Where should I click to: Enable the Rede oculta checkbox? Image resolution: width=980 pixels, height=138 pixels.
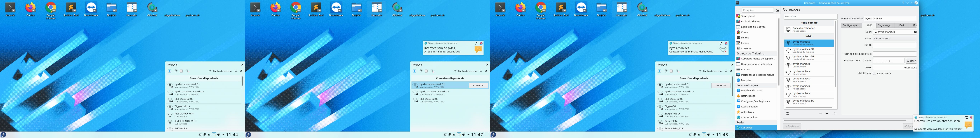pyautogui.click(x=874, y=73)
